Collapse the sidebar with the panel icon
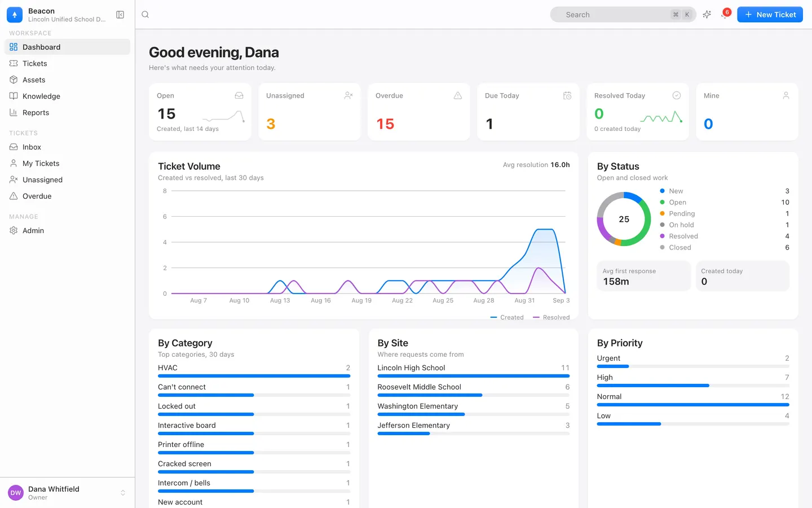Screen dimensions: 812x508 [x=120, y=15]
